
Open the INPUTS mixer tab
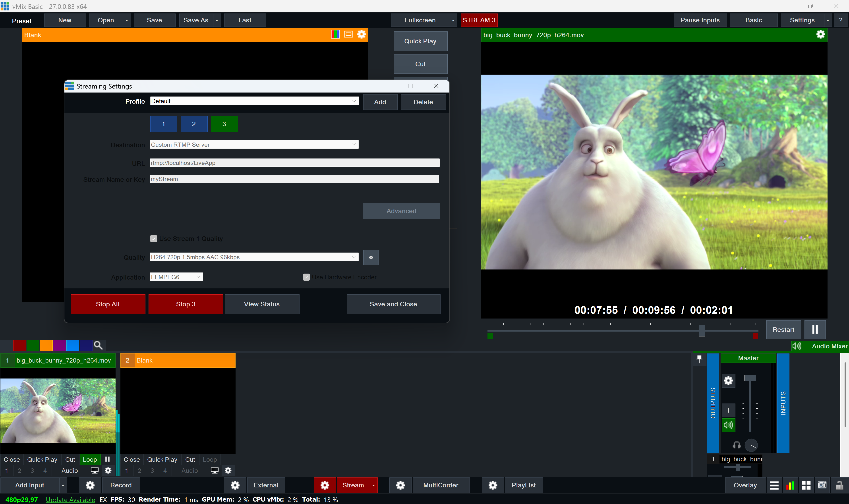(x=783, y=403)
